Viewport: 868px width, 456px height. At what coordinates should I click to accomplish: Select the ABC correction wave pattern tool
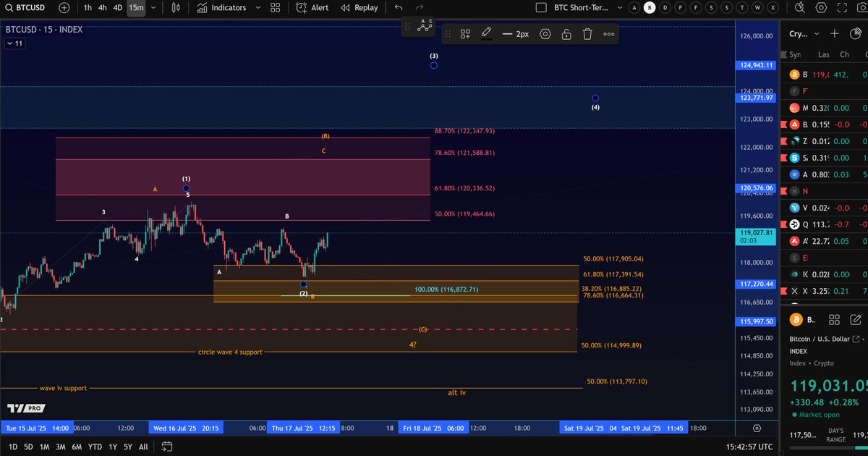pos(425,25)
